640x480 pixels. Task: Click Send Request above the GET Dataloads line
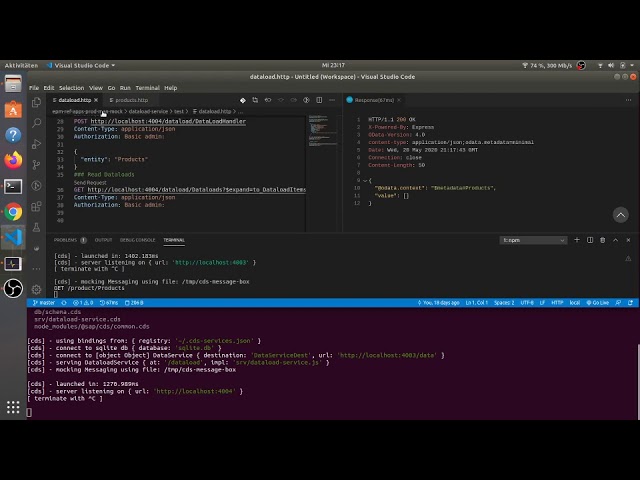click(90, 182)
